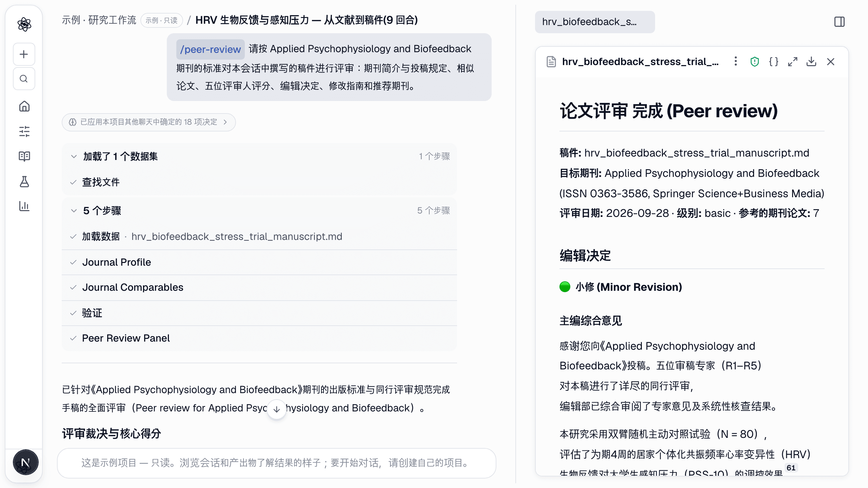Screen dimensions: 868x488
Task: Click the '示例 · 只读' badge
Action: [x=162, y=20]
